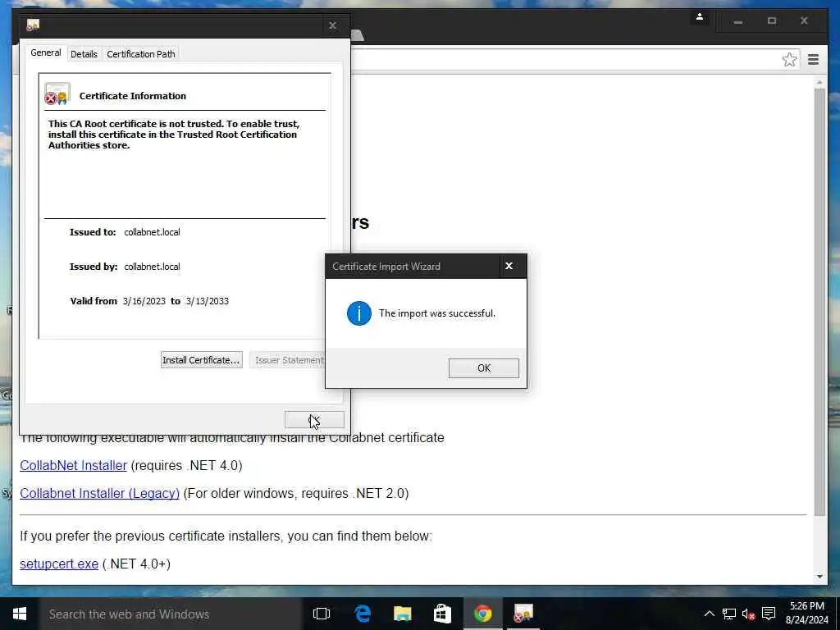Viewport: 840px width, 630px height.
Task: Show hidden system tray icons
Action: (x=709, y=614)
